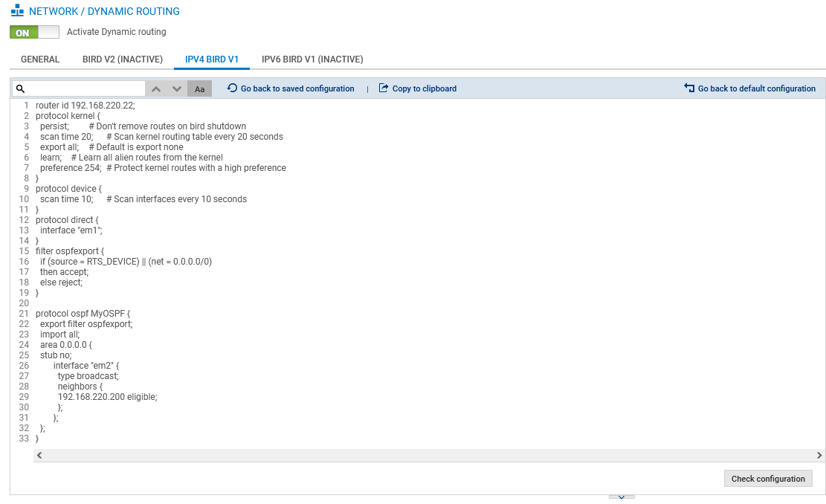
Task: Click the Copy to clipboard icon
Action: 384,88
